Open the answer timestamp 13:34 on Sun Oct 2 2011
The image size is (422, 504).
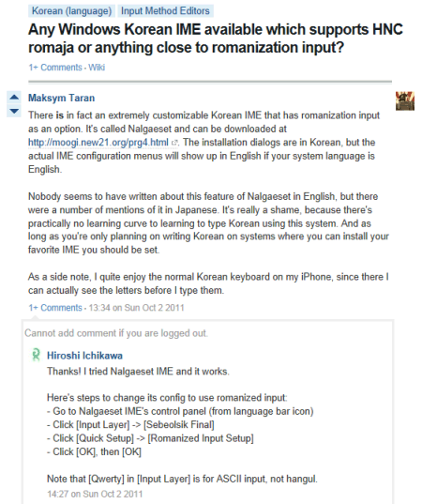137,308
